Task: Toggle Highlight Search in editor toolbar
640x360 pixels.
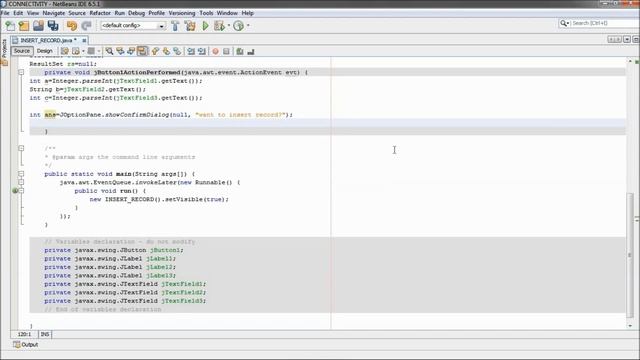Action: (x=142, y=51)
